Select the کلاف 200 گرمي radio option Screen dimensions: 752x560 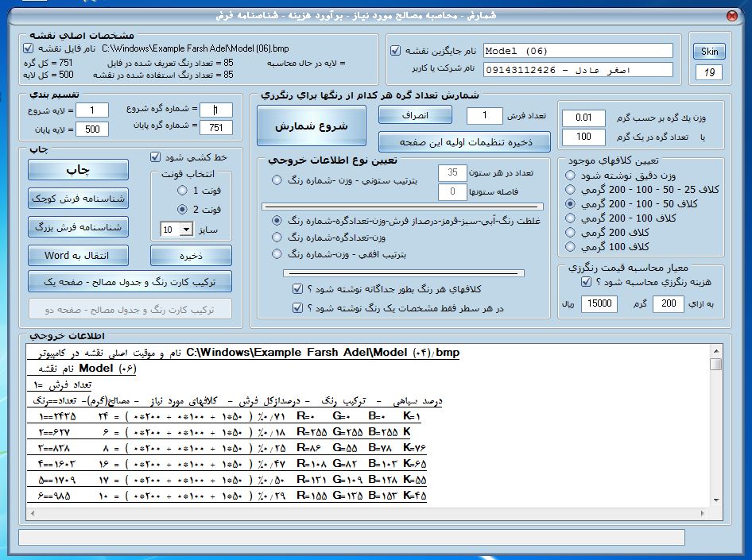click(x=569, y=232)
